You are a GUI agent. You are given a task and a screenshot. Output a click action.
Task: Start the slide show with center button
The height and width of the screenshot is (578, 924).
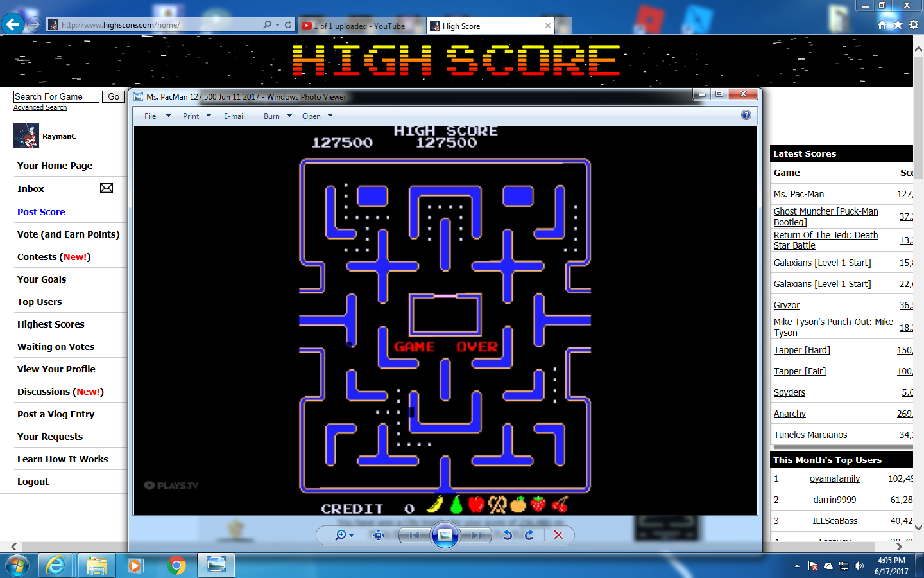pyautogui.click(x=445, y=535)
